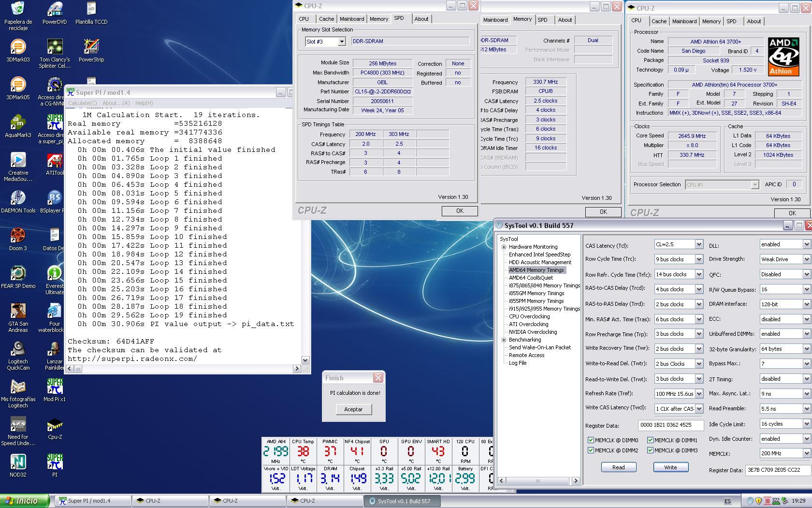Switch to the Mainboard tab in SPD window
Viewport: 812px width, 508px height.
(x=351, y=19)
